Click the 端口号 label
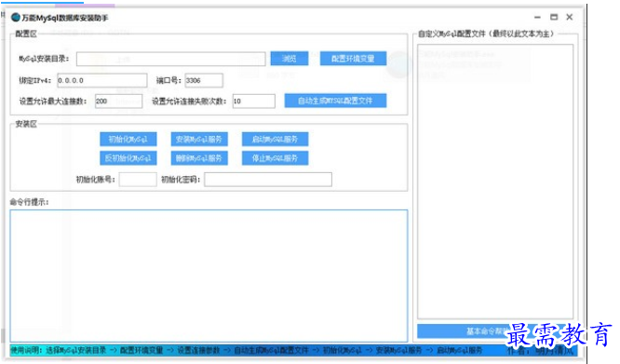620x364 pixels. pos(168,80)
